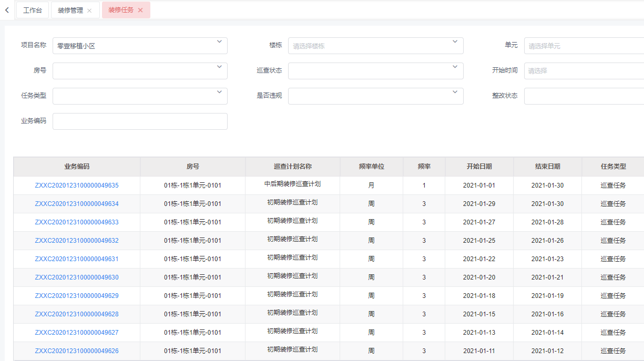Open record ZXXC2020123100000049626
Viewport: 644px width, 361px height.
tap(77, 351)
